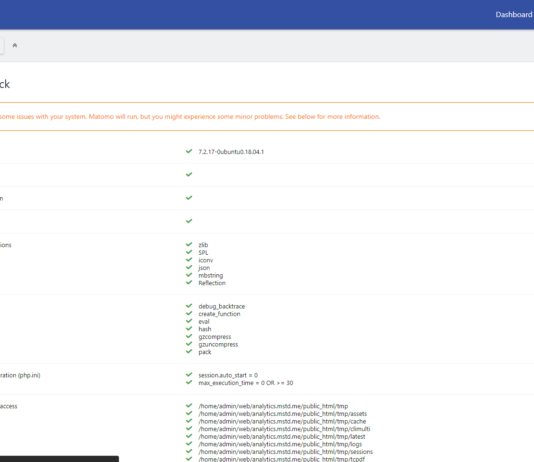
Task: Open the Dashboard menu item
Action: [514, 15]
